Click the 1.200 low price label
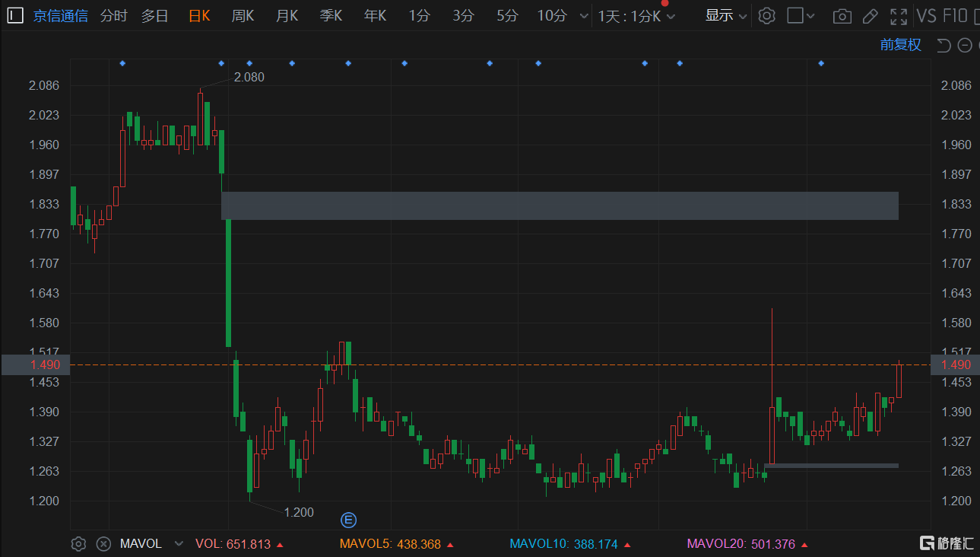The height and width of the screenshot is (557, 980). click(x=299, y=512)
